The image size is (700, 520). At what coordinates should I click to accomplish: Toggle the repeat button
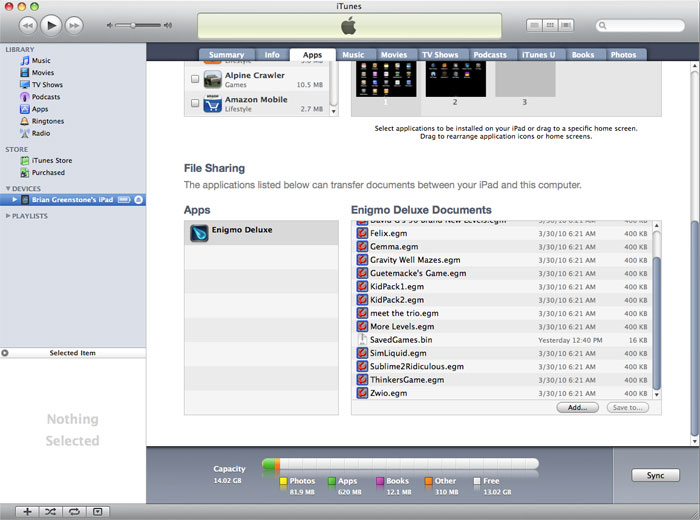(73, 511)
